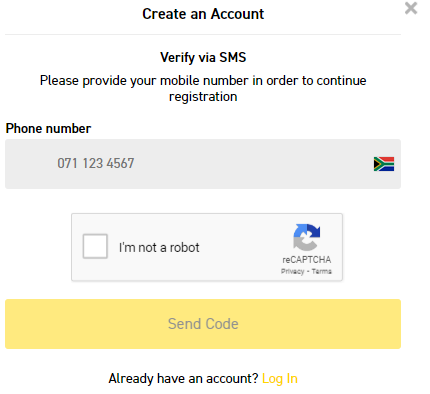The height and width of the screenshot is (394, 430).
Task: Click the Already have an account text
Action: tap(183, 379)
